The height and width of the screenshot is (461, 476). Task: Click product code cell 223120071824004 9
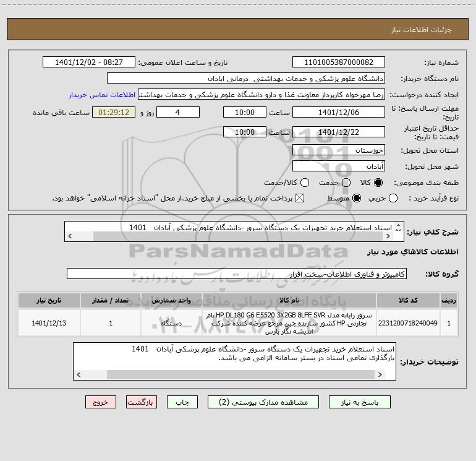point(408,323)
